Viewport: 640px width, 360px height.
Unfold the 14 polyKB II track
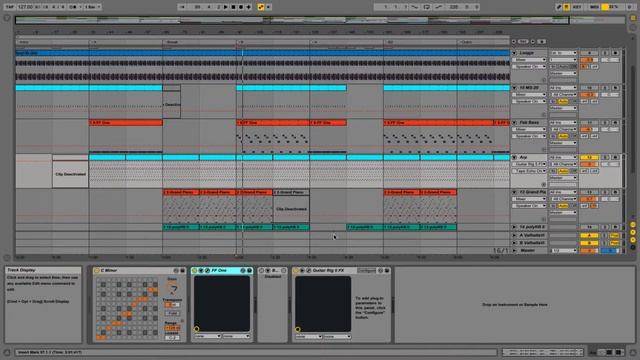(x=514, y=227)
